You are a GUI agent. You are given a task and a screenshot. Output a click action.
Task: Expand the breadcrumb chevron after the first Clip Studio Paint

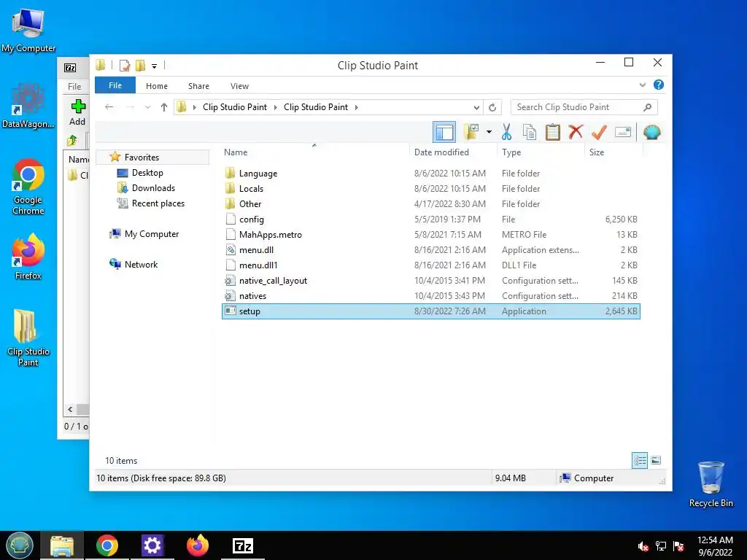[x=275, y=107]
